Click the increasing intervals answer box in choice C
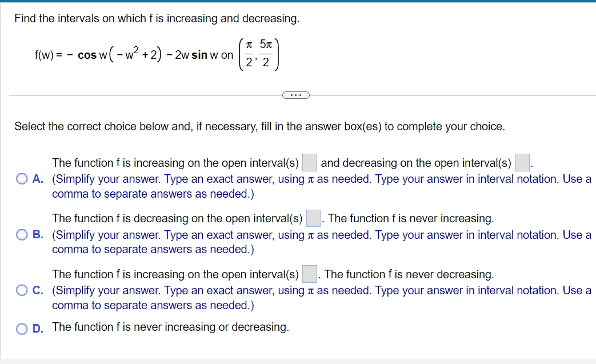The image size is (596, 364). (309, 274)
